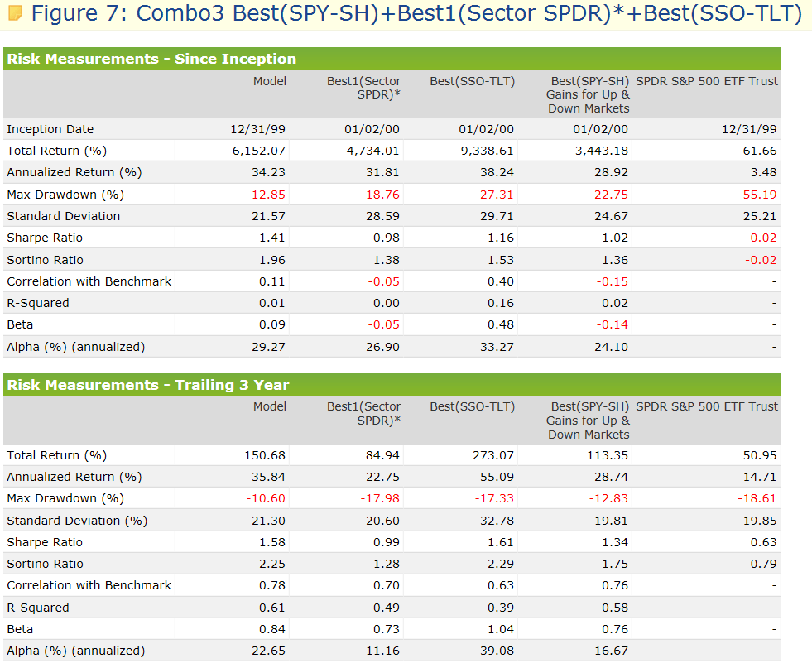
Task: Click R-Squared value 0.61
Action: tap(271, 608)
